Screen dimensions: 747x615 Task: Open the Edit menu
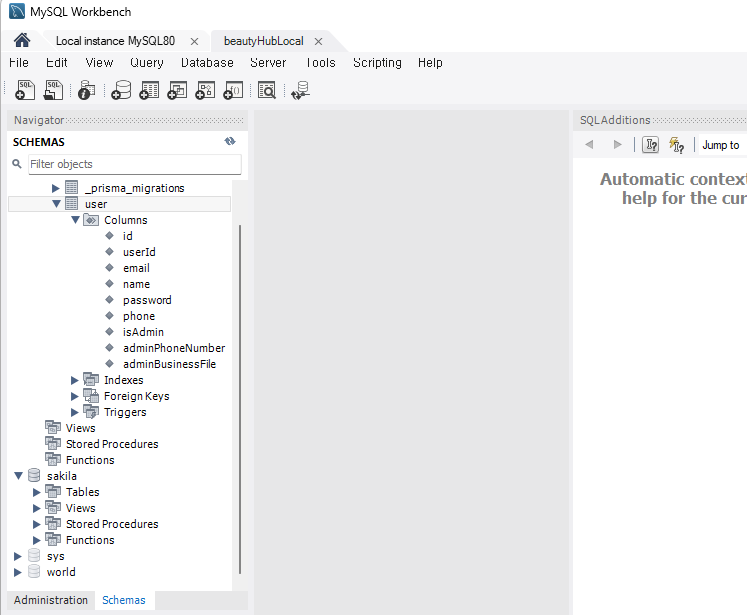click(57, 62)
